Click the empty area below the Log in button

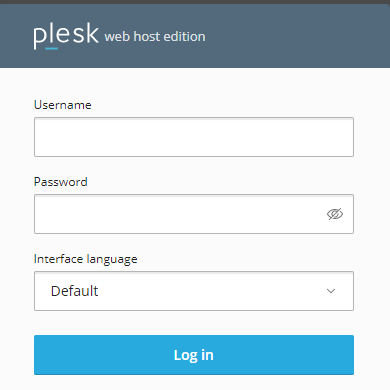click(194, 383)
